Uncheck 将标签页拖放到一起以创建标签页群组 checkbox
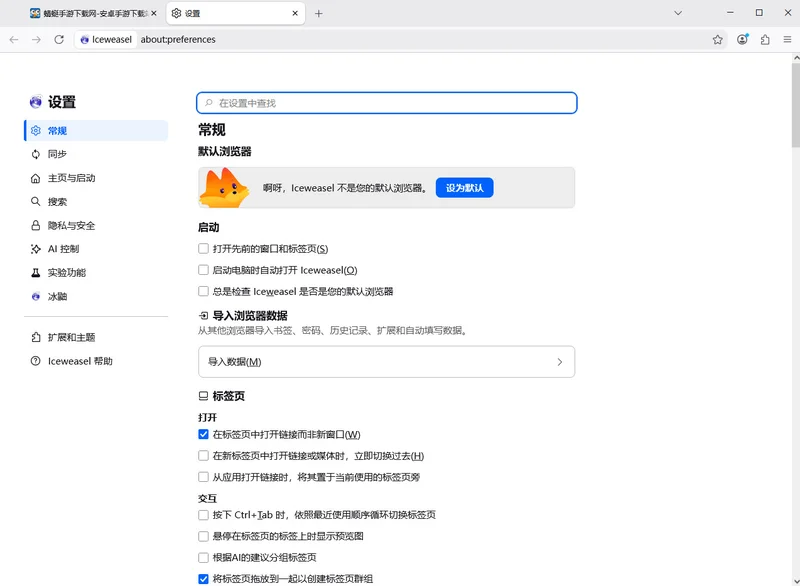 [x=203, y=579]
